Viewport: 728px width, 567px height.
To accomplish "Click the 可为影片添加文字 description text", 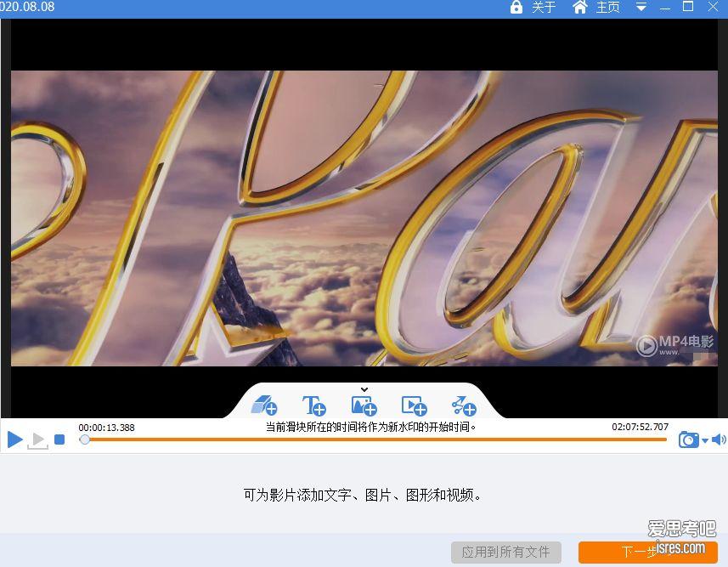I will coord(362,495).
